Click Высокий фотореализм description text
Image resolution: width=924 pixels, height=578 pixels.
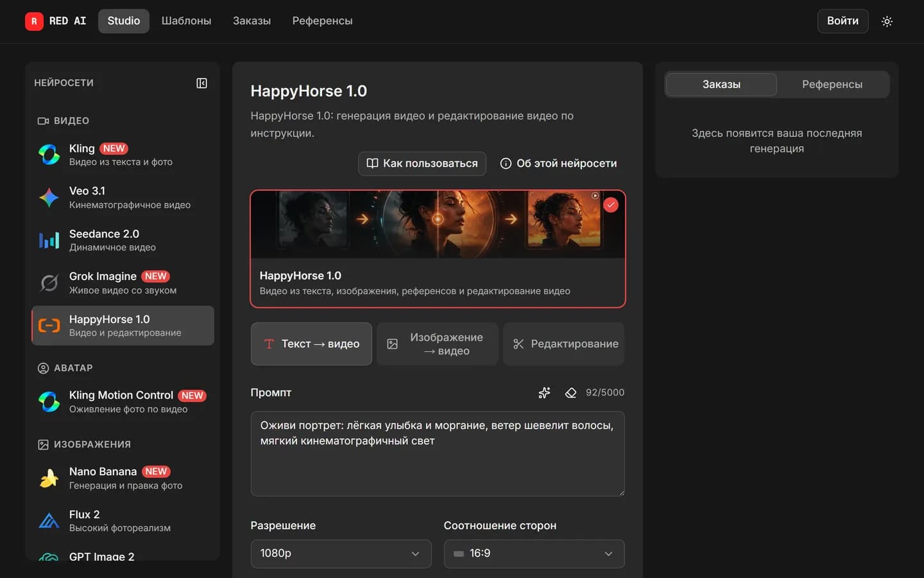[120, 528]
